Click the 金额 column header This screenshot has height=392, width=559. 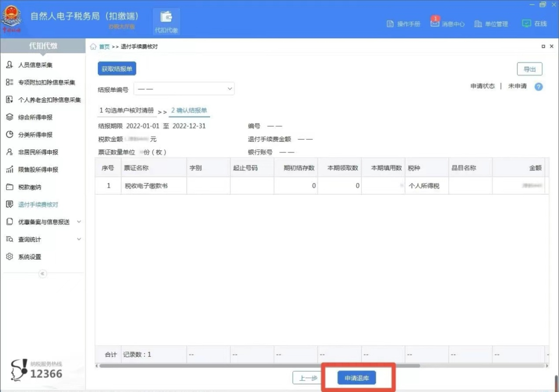tap(518, 168)
